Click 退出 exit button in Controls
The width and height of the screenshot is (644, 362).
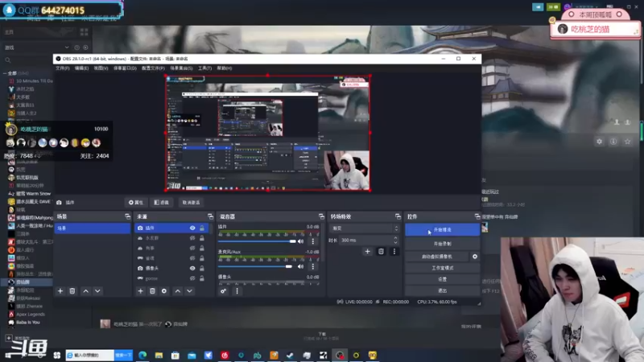point(442,290)
